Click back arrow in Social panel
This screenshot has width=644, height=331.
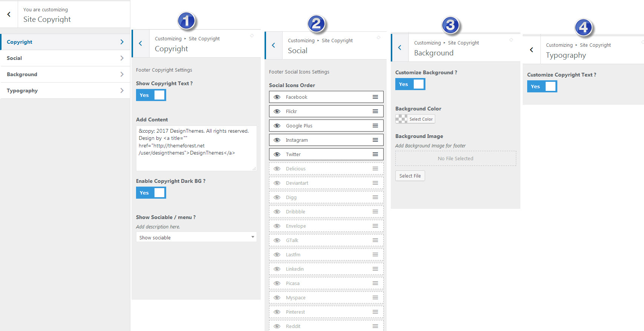point(274,45)
